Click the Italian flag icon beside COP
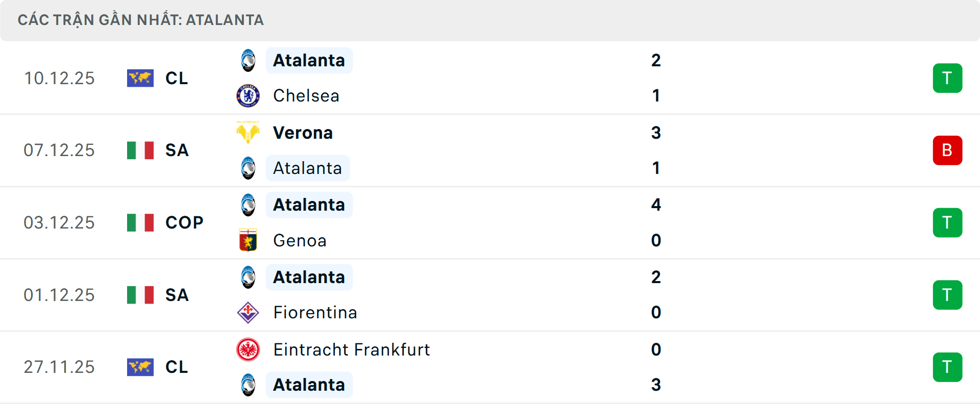The height and width of the screenshot is (404, 980). click(140, 222)
